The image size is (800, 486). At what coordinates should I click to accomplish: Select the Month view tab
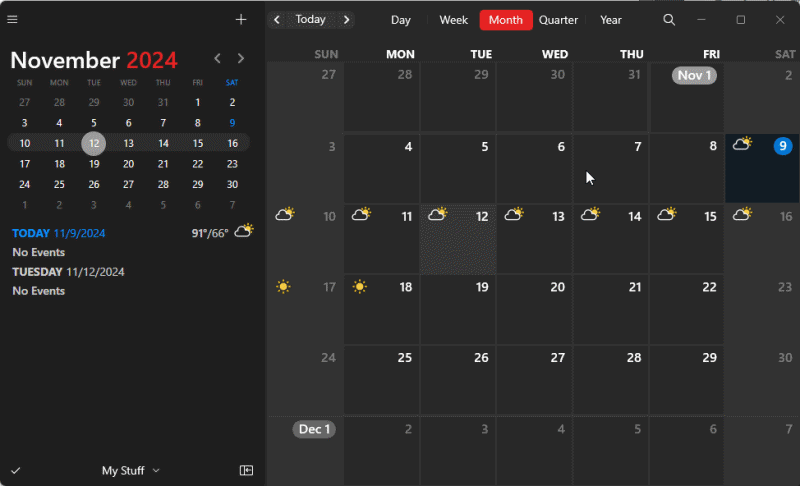(506, 20)
